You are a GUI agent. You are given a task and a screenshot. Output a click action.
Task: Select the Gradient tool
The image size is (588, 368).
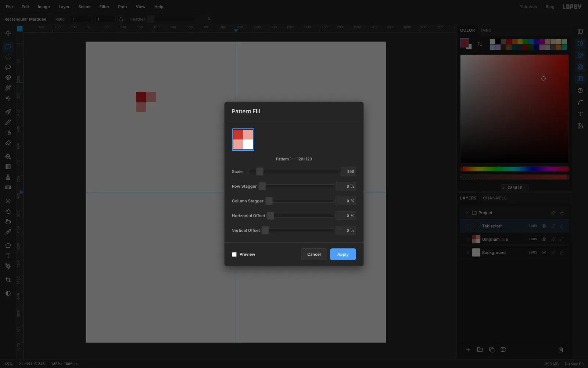8,167
